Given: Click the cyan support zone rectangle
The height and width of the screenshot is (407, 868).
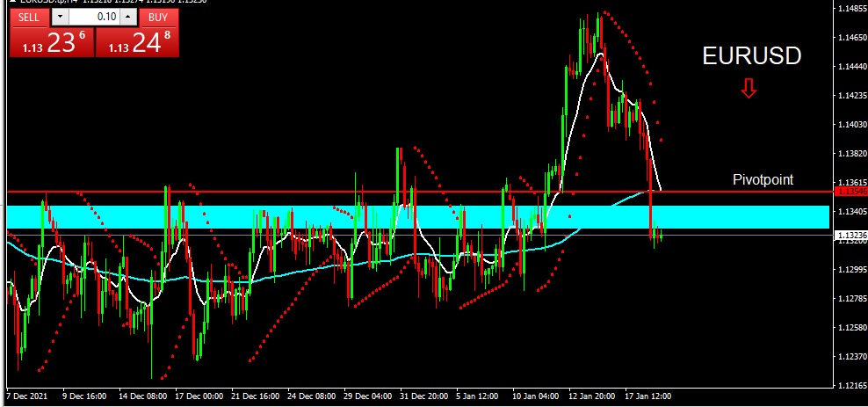Looking at the screenshot, I should coord(418,217).
